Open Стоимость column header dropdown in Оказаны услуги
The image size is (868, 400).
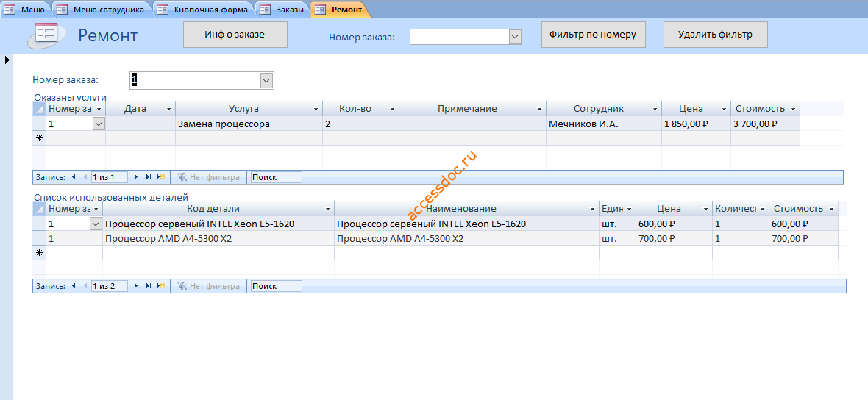point(793,109)
